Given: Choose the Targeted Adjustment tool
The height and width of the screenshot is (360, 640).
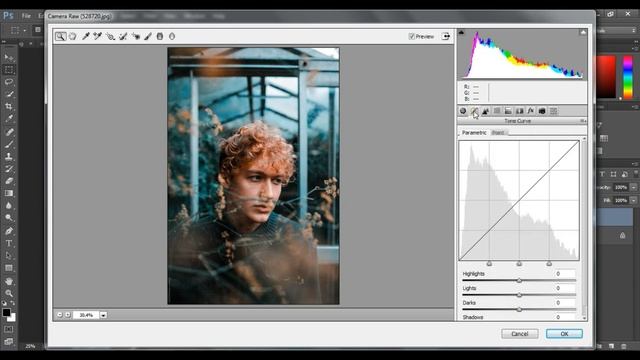Looking at the screenshot, I should point(110,36).
